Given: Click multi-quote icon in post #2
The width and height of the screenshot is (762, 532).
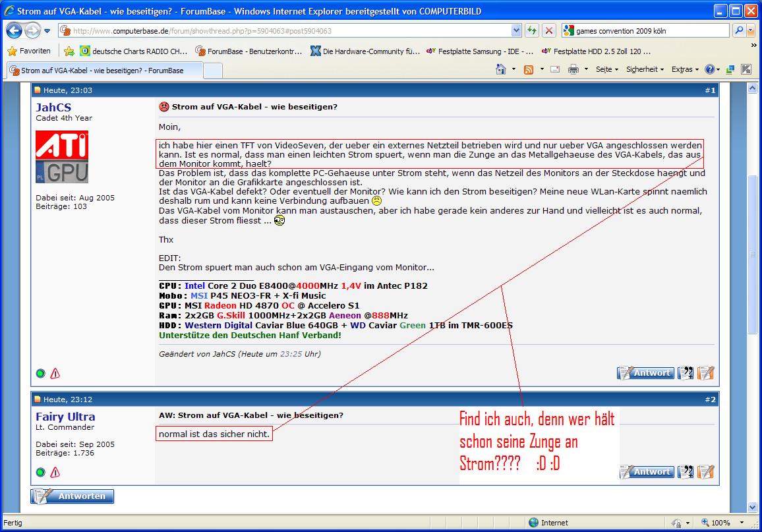Looking at the screenshot, I should (686, 472).
